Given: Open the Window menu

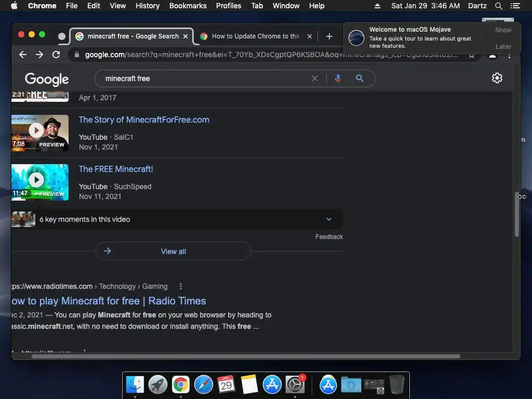Looking at the screenshot, I should click(x=286, y=6).
